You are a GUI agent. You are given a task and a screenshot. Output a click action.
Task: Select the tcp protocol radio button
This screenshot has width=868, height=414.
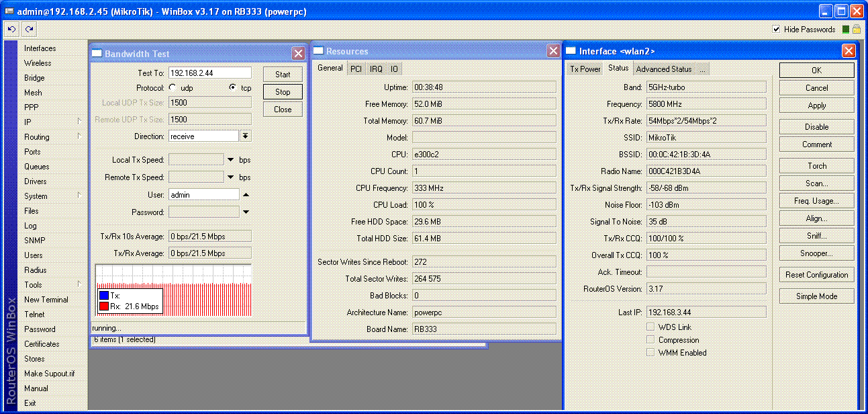(233, 87)
